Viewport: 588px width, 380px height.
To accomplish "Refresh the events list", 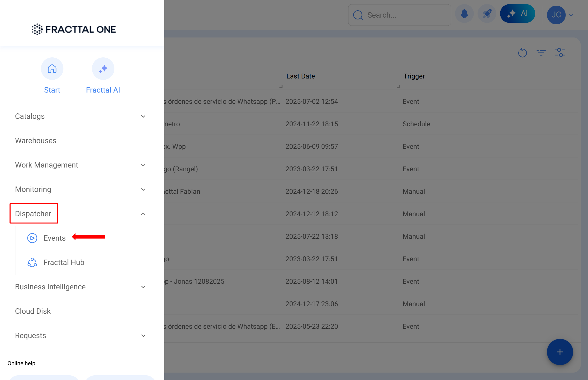I will (x=522, y=52).
